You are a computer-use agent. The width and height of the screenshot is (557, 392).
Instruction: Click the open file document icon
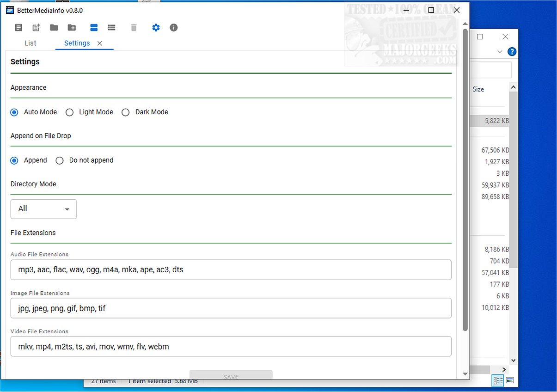pyautogui.click(x=18, y=28)
